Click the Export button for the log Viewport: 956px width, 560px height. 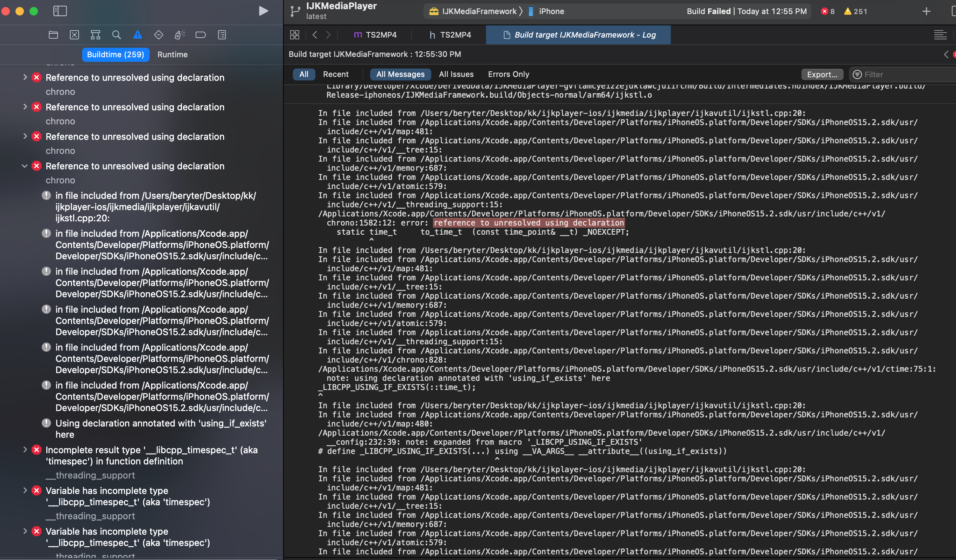pyautogui.click(x=822, y=74)
